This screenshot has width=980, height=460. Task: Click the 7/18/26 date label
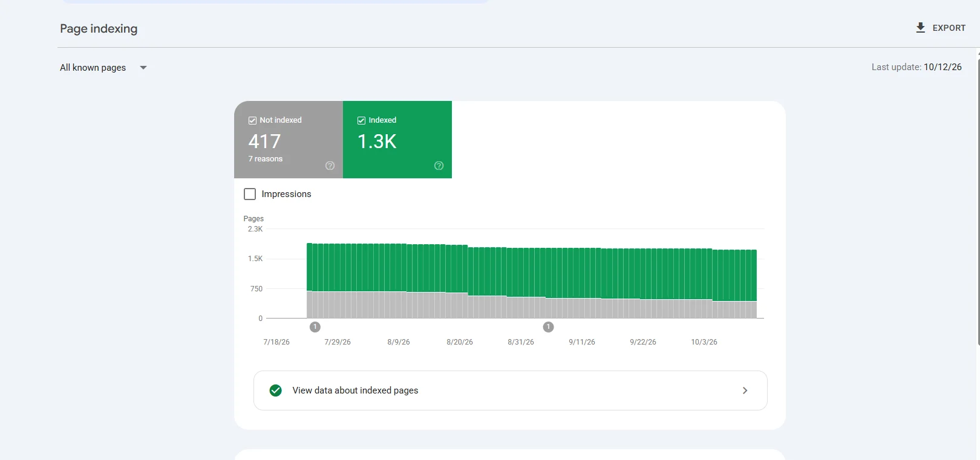(x=276, y=342)
